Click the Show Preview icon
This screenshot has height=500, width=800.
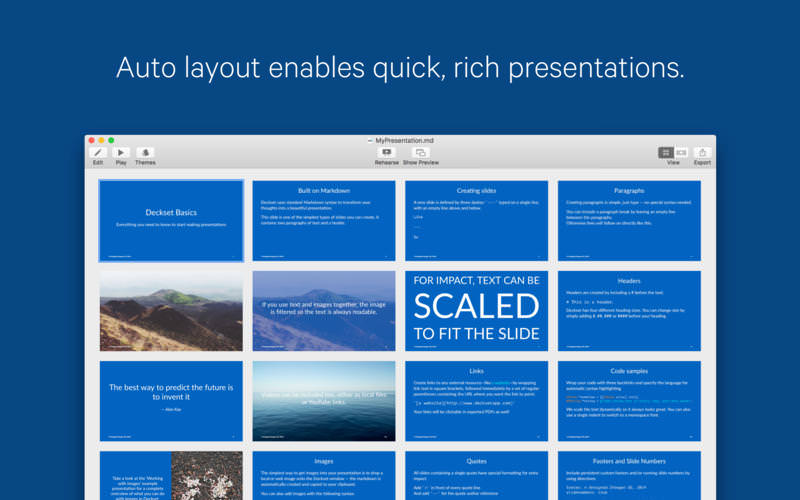coord(420,152)
